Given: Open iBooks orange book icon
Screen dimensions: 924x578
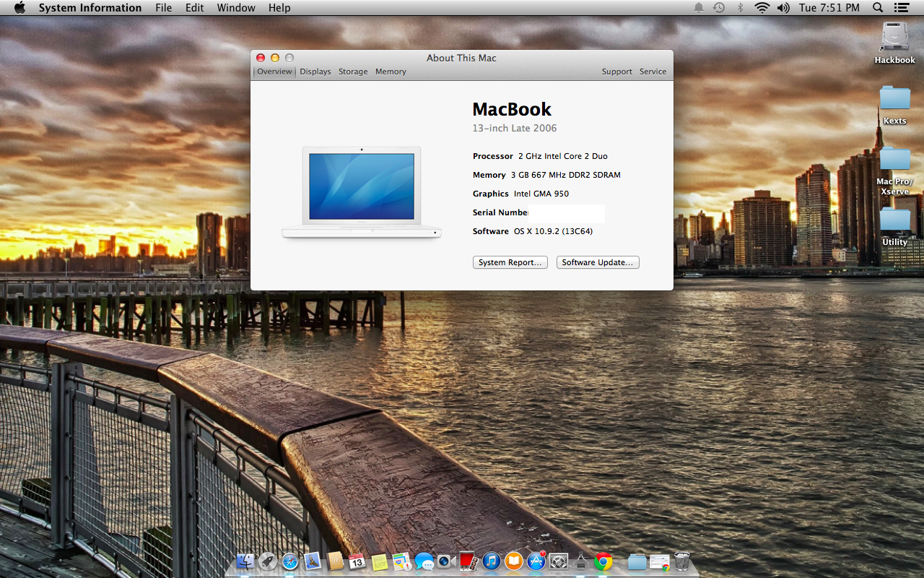Looking at the screenshot, I should point(513,561).
